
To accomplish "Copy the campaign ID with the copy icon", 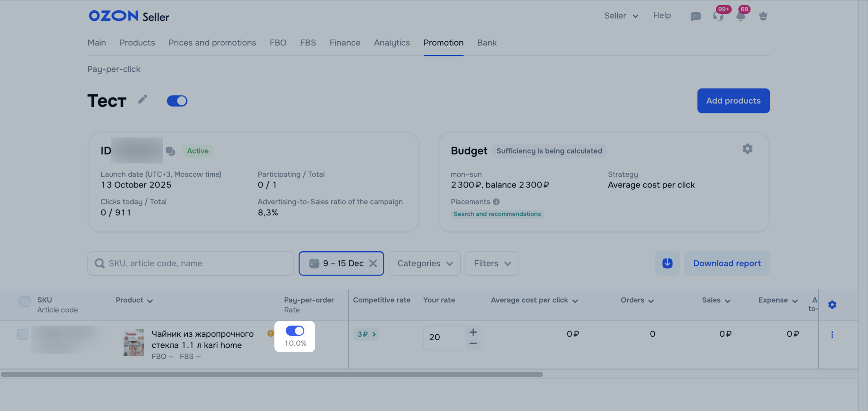I will pyautogui.click(x=170, y=151).
